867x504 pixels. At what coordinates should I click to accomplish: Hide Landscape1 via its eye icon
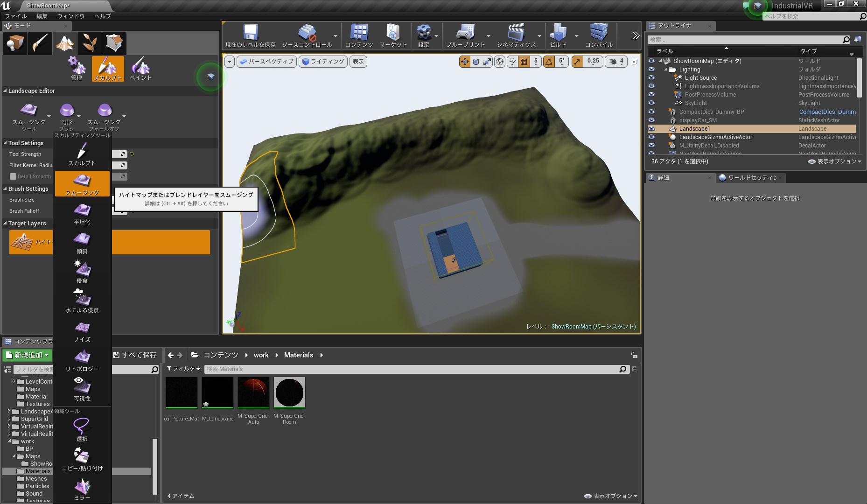pos(651,129)
